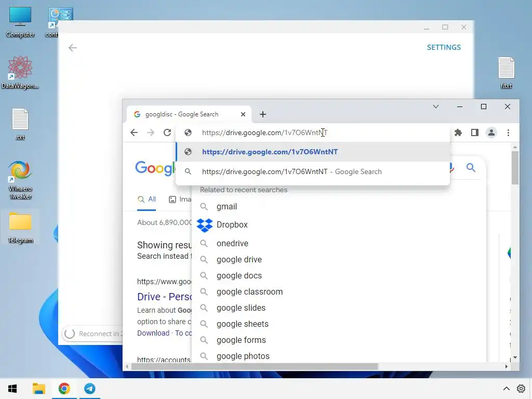Click the vertical scrollbar thumb in Chrome
Image resolution: width=532 pixels, height=399 pixels.
click(x=515, y=168)
